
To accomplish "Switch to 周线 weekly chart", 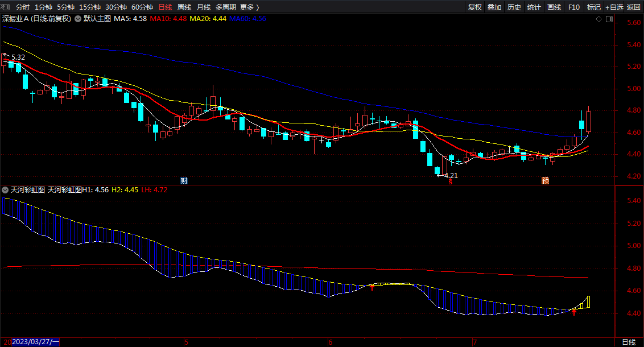I will tap(184, 7).
